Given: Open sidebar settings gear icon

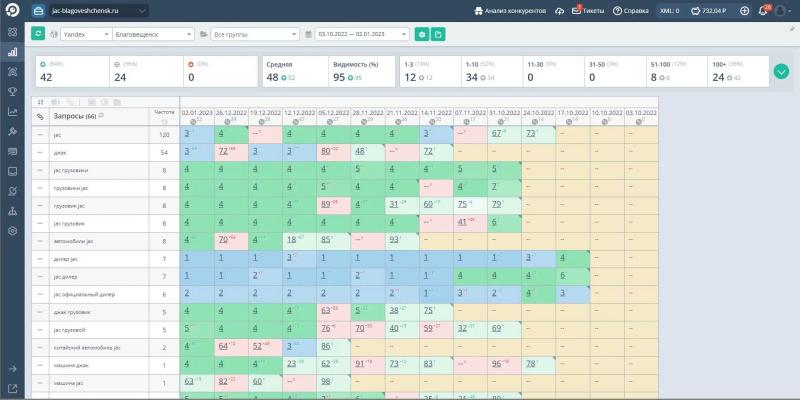Looking at the screenshot, I should click(13, 231).
